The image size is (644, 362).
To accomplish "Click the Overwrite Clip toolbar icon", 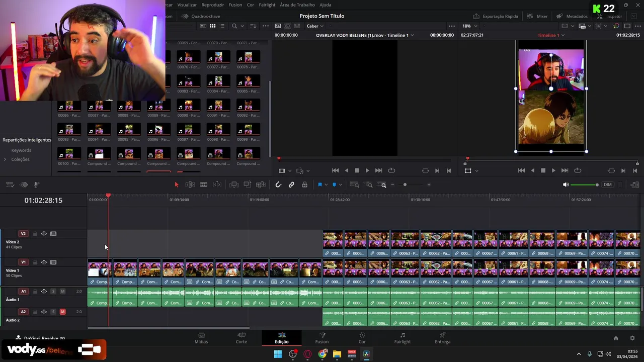I will click(247, 185).
